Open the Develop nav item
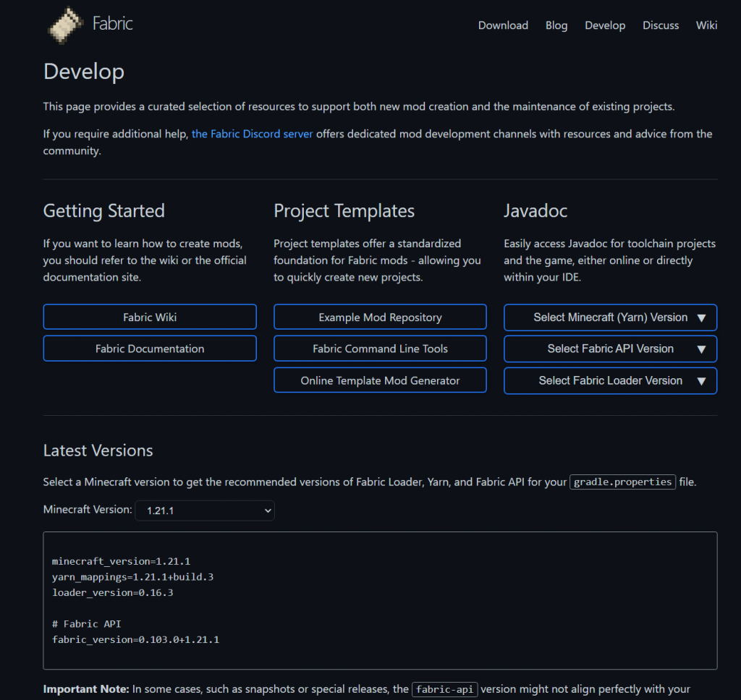 tap(605, 25)
